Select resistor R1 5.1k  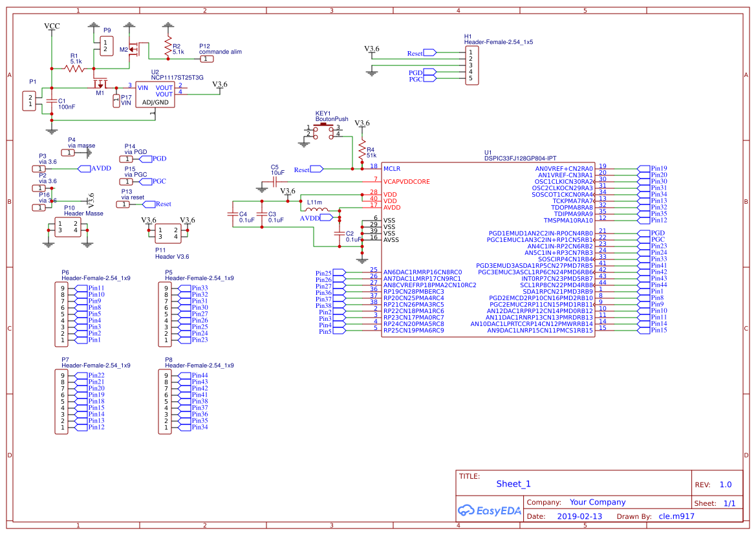click(x=74, y=68)
